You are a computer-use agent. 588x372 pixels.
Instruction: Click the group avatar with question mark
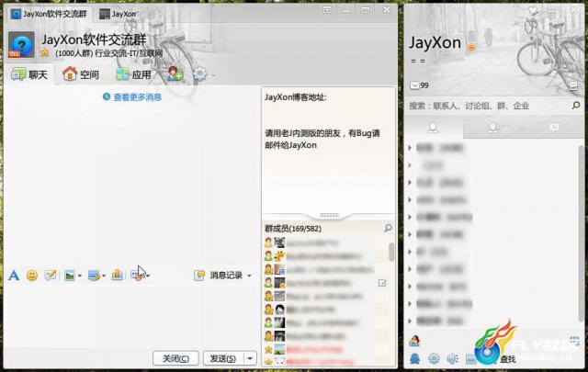[21, 45]
